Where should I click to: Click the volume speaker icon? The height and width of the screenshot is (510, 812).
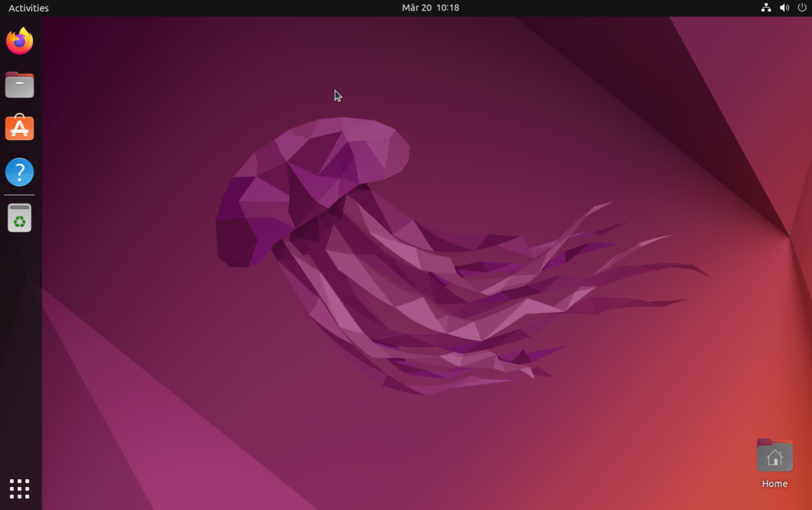click(x=784, y=8)
